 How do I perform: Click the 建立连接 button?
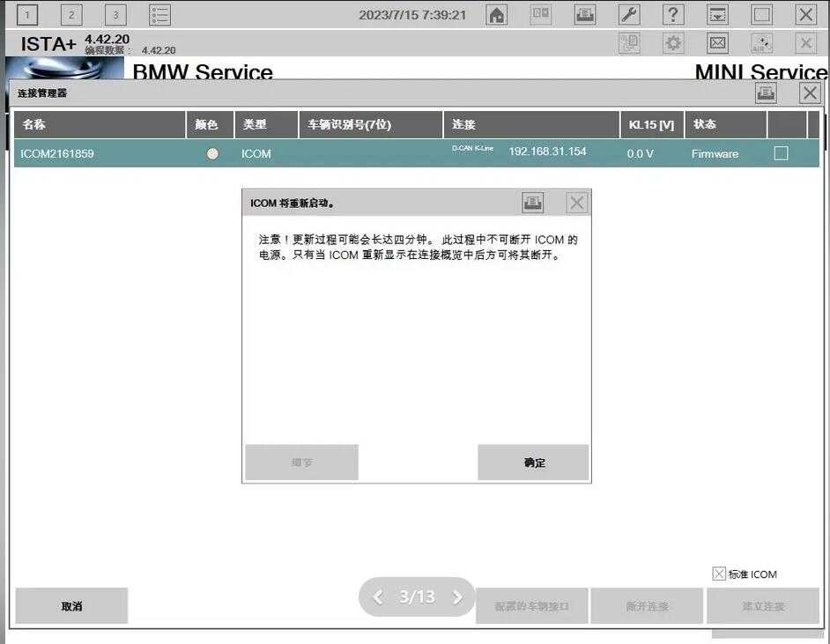[x=763, y=606]
